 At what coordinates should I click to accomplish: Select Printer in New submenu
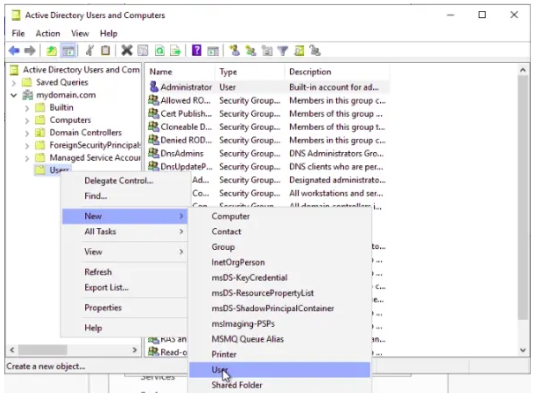[280, 354]
